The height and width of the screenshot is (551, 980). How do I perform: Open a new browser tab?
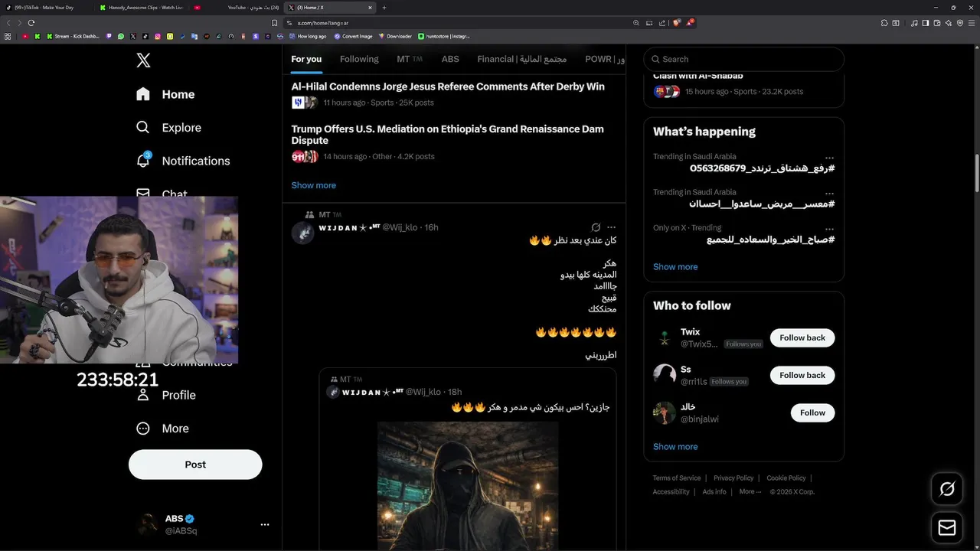click(384, 8)
